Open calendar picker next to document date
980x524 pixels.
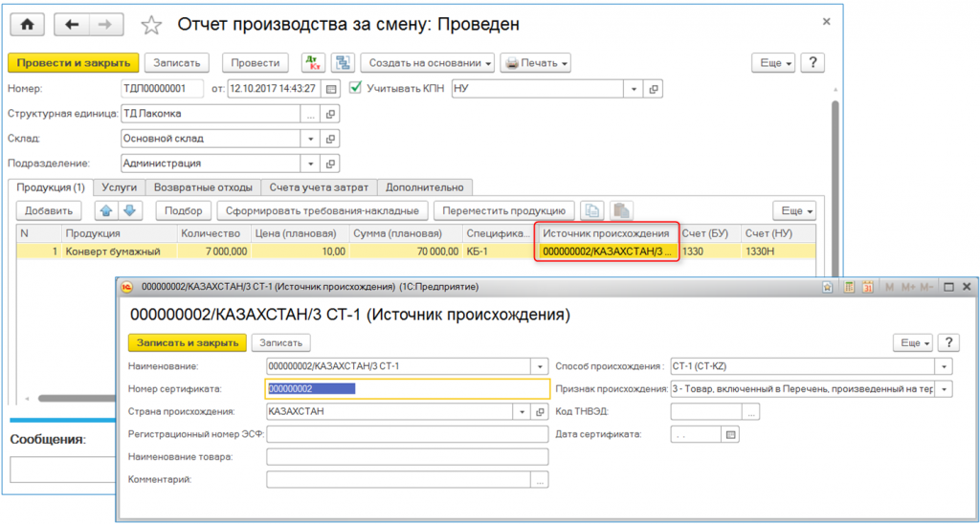coord(331,89)
